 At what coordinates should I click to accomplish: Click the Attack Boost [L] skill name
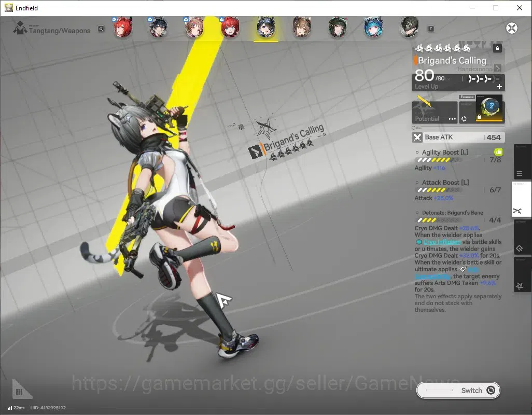[x=445, y=183]
